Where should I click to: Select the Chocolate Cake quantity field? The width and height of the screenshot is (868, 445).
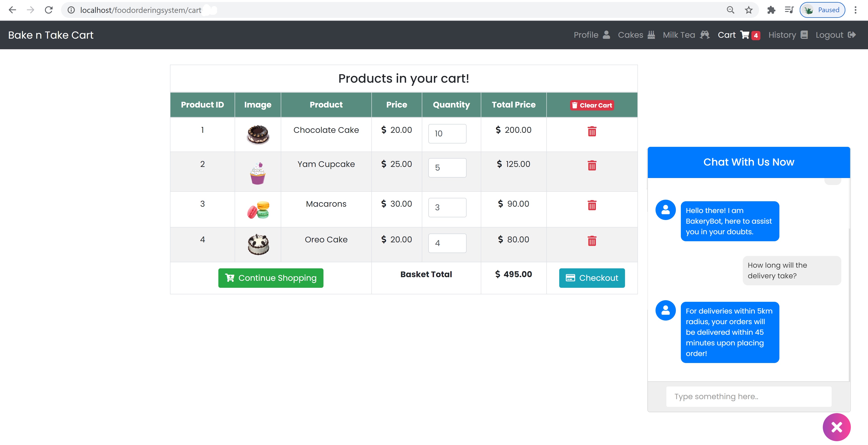[x=447, y=134]
